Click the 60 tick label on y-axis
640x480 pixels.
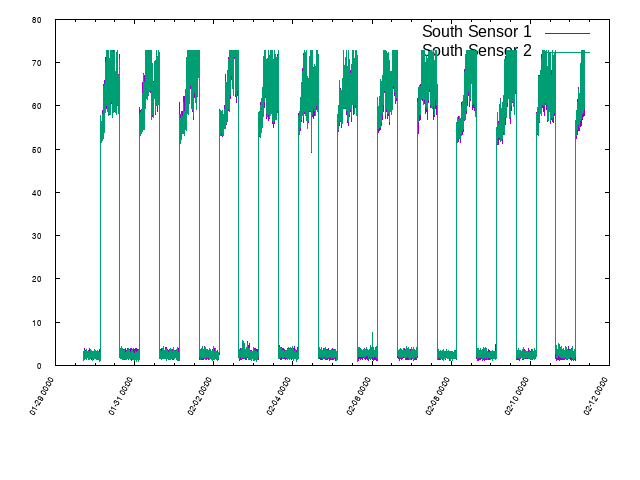coord(36,106)
